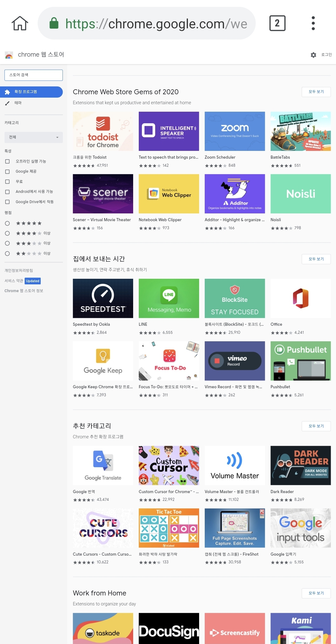Select four stars 이상 rating filter

7,233
